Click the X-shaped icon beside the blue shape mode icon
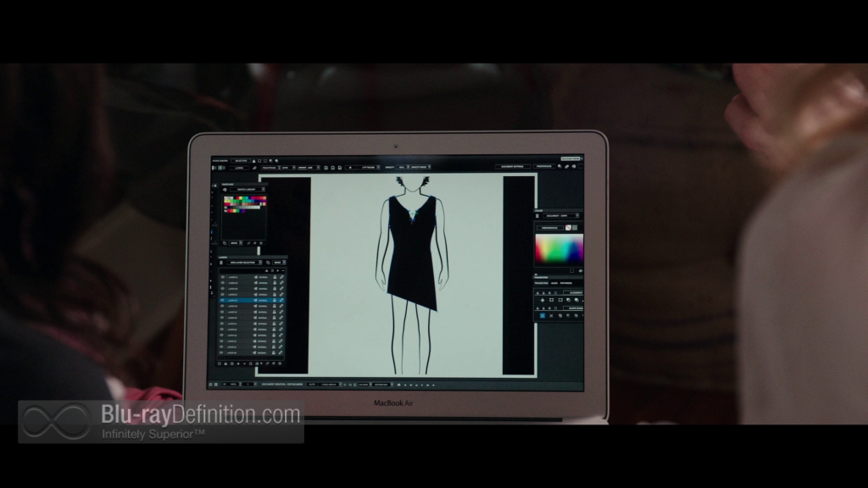868x488 pixels. point(551,315)
